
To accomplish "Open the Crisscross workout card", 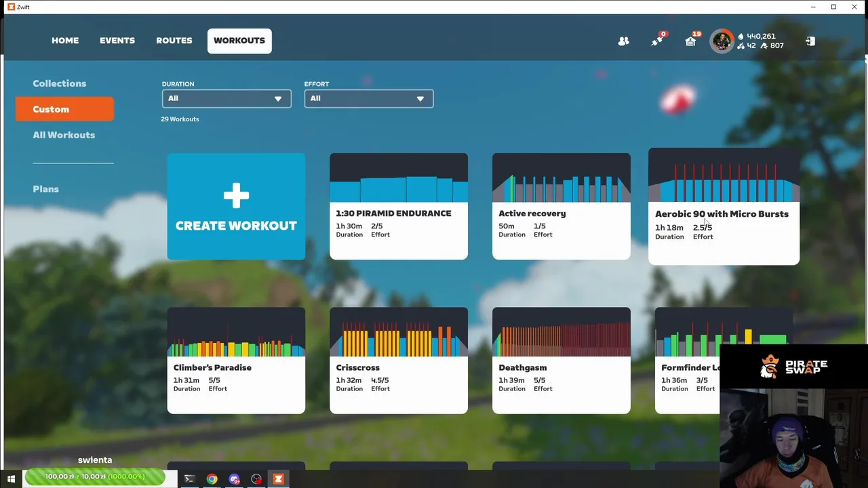I will coord(399,361).
